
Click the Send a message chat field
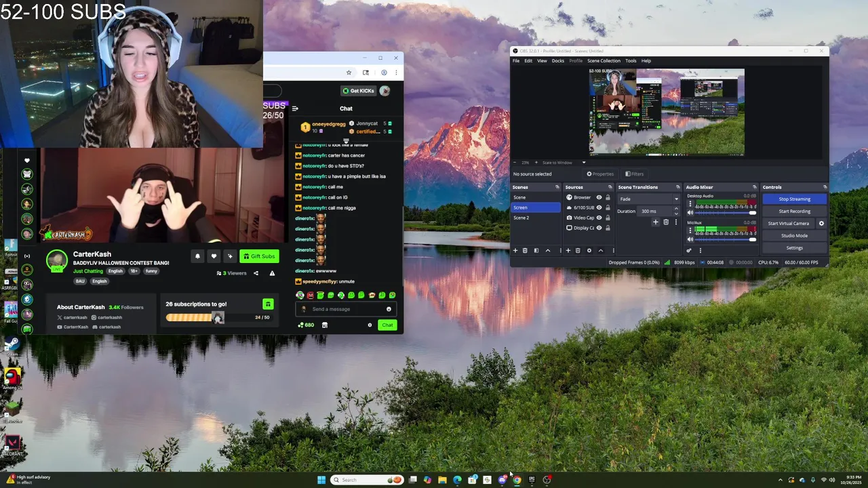pyautogui.click(x=346, y=309)
